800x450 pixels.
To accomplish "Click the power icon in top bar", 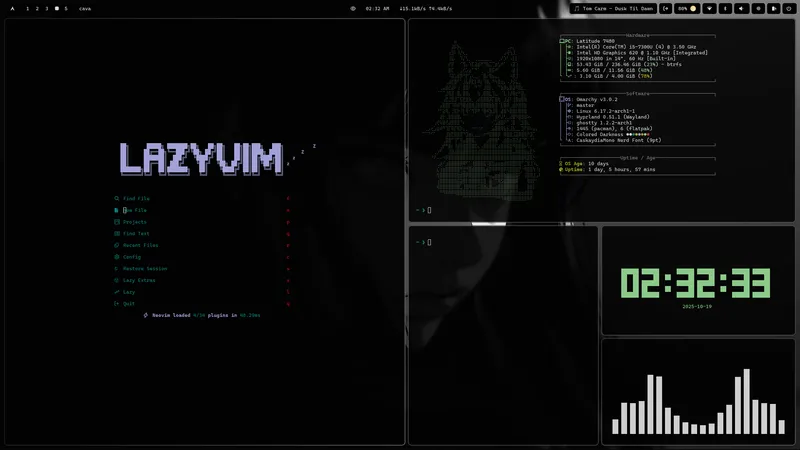I will [x=789, y=9].
